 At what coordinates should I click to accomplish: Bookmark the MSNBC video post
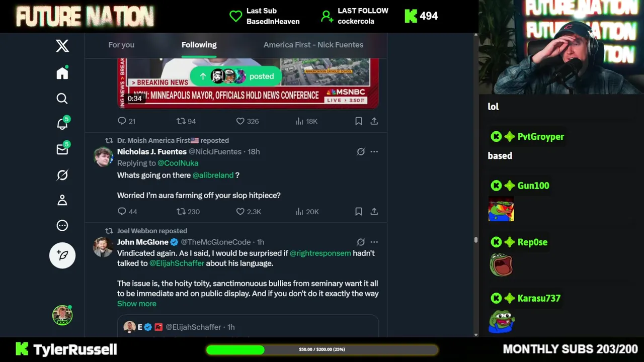(x=359, y=121)
